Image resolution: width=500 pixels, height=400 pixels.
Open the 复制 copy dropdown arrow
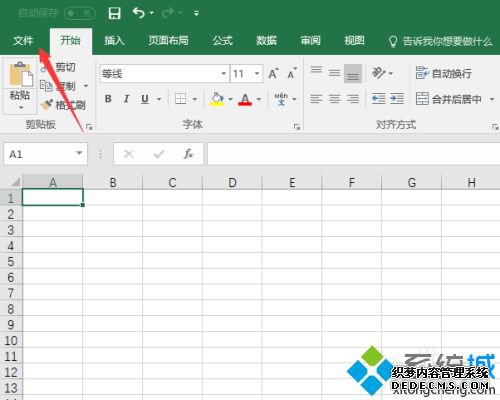tap(86, 86)
